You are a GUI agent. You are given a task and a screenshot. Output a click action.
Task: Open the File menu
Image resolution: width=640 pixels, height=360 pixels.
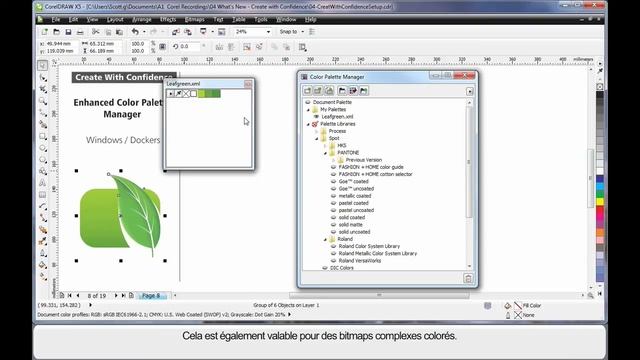[x=56, y=20]
